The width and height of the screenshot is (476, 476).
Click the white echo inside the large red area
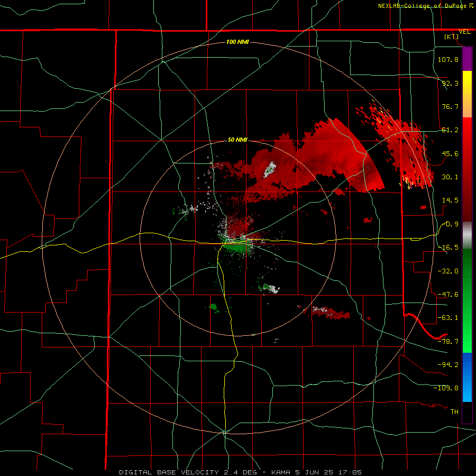click(269, 169)
